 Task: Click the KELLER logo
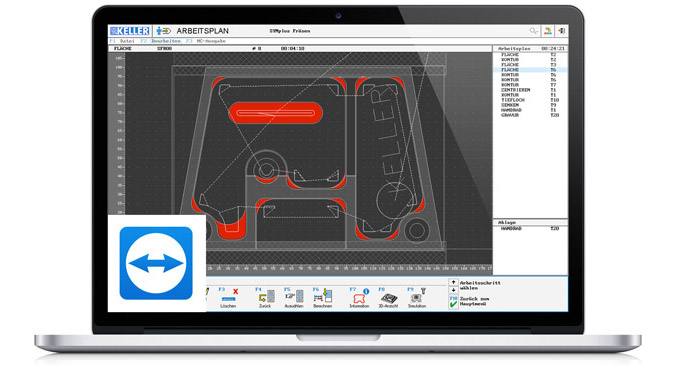130,31
